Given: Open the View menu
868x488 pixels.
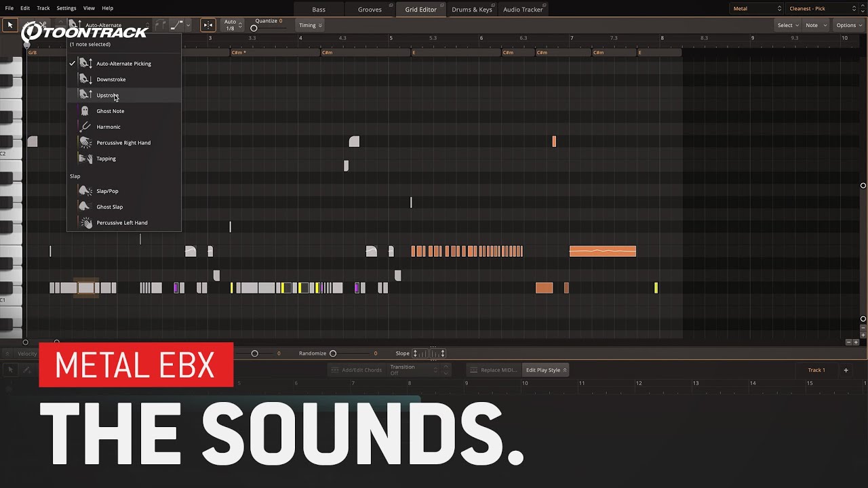Looking at the screenshot, I should pyautogui.click(x=89, y=8).
